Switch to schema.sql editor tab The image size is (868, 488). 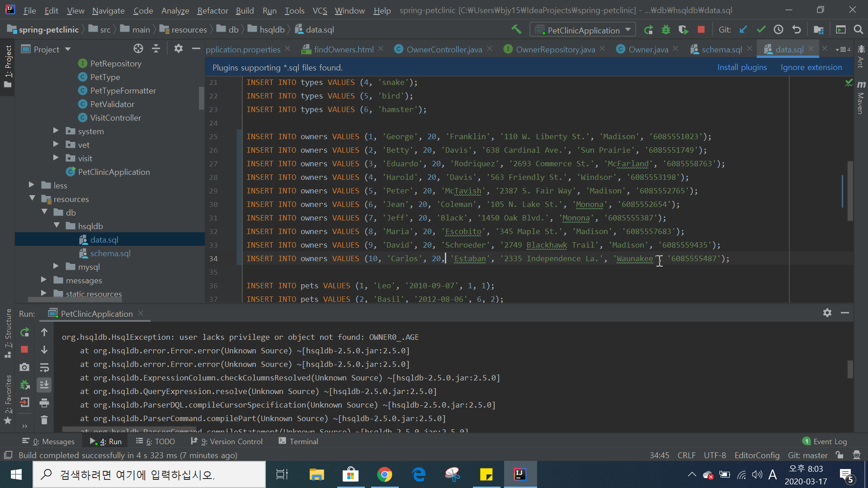tap(721, 49)
